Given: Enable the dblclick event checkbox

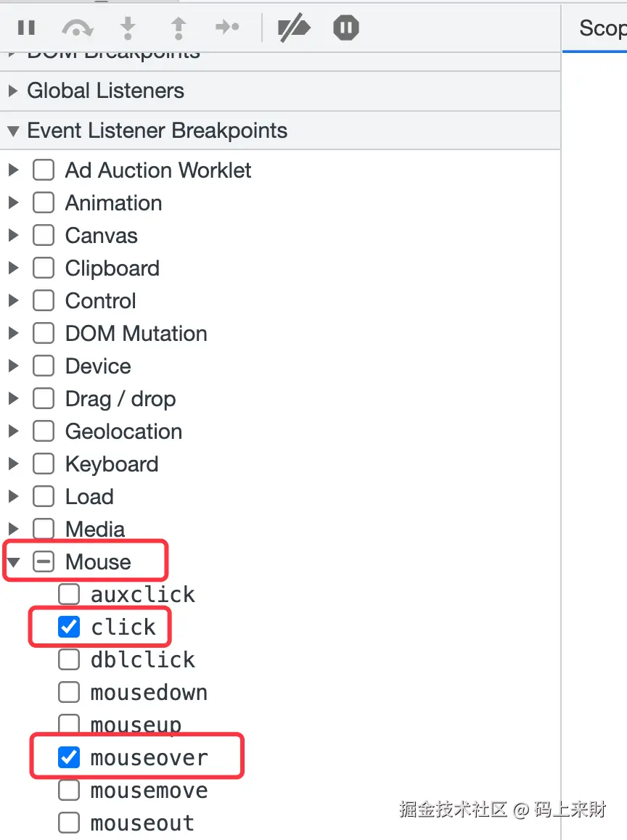Looking at the screenshot, I should pos(69,660).
